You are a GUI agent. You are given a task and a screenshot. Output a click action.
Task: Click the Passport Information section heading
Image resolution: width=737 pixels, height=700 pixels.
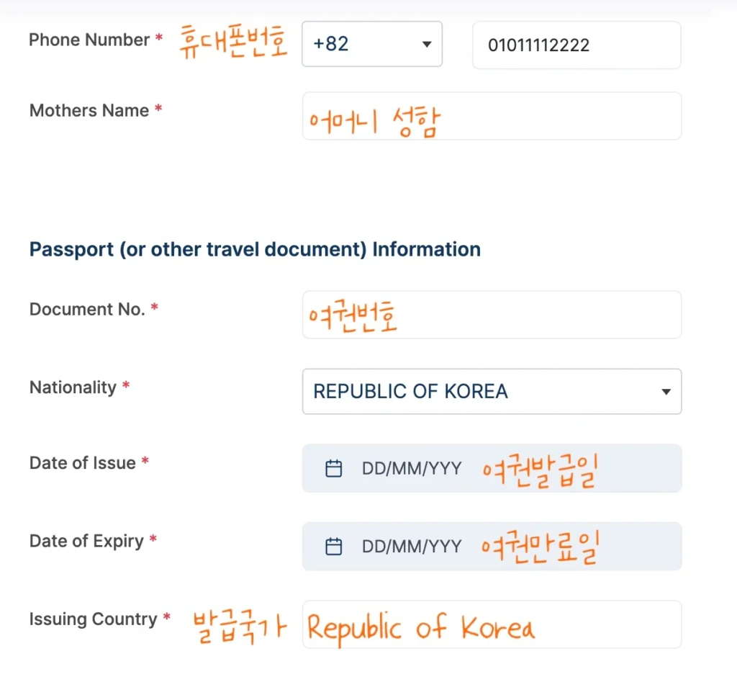(255, 250)
